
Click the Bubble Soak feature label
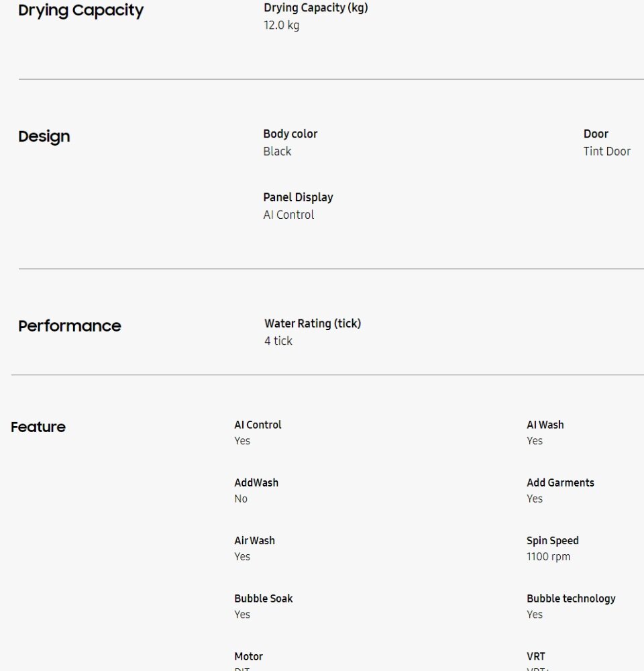point(264,599)
